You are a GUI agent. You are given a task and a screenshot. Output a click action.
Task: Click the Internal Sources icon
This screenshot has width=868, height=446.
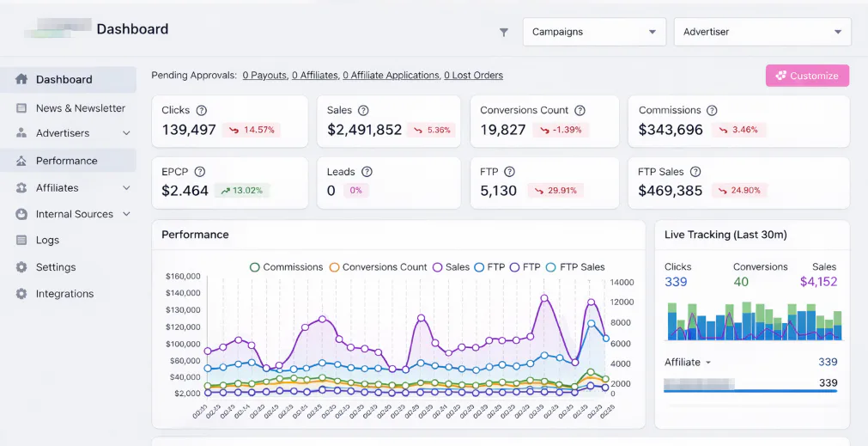tap(21, 214)
